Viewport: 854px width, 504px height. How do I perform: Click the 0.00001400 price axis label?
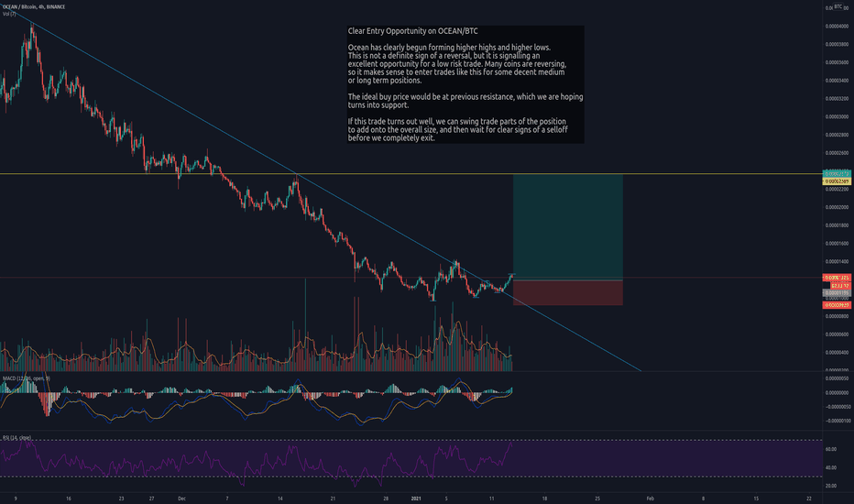837,261
